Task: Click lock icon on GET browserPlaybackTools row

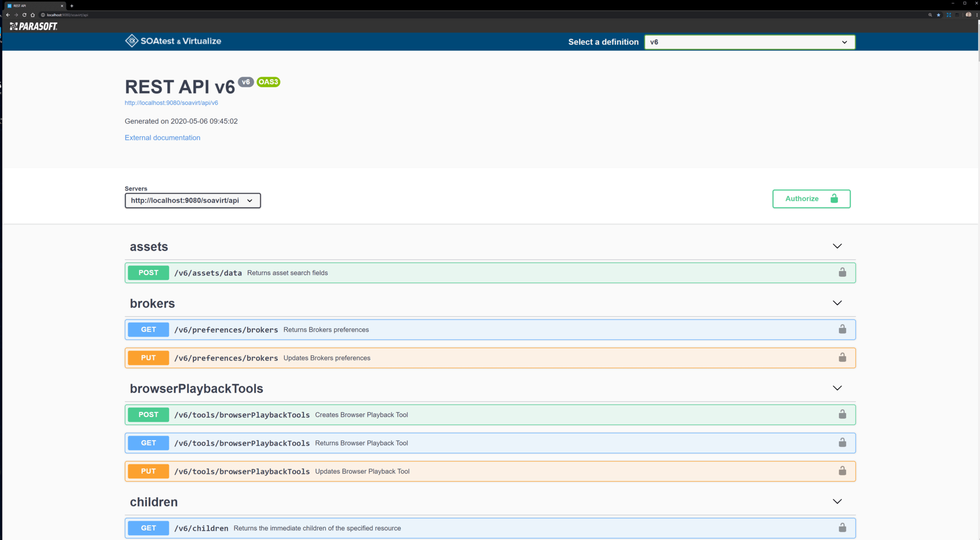Action: [842, 442]
